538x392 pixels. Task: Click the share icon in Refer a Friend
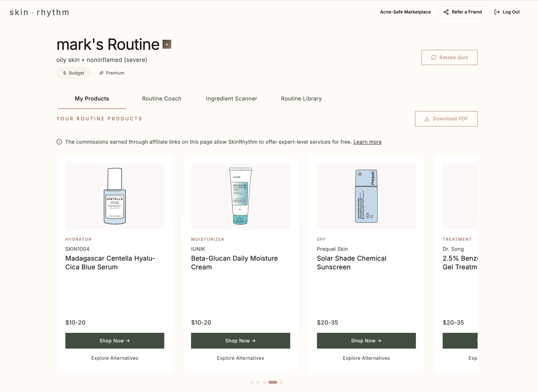tap(446, 12)
